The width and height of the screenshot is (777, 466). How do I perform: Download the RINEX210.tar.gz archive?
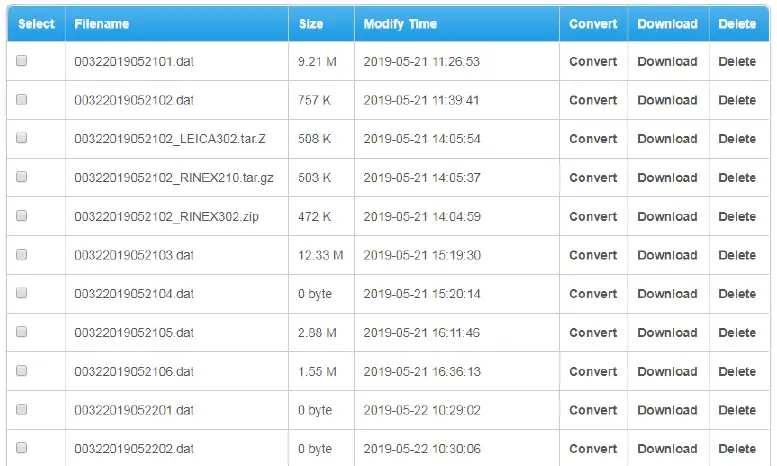[667, 177]
